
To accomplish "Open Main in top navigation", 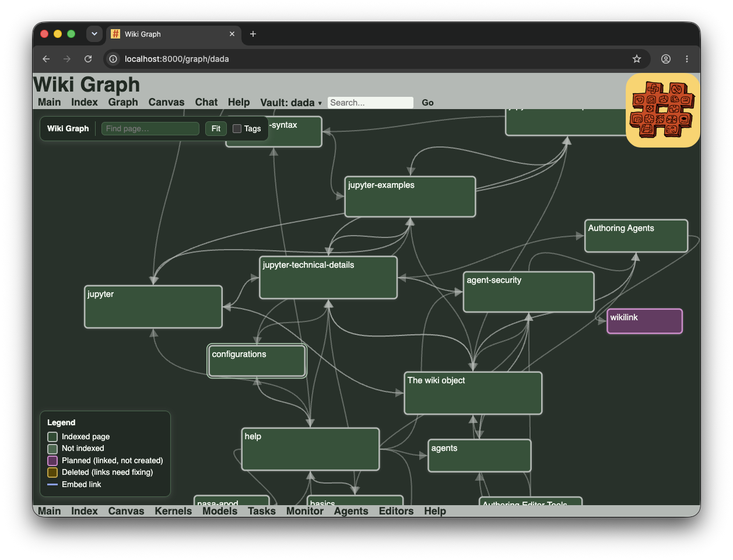I will coord(50,102).
